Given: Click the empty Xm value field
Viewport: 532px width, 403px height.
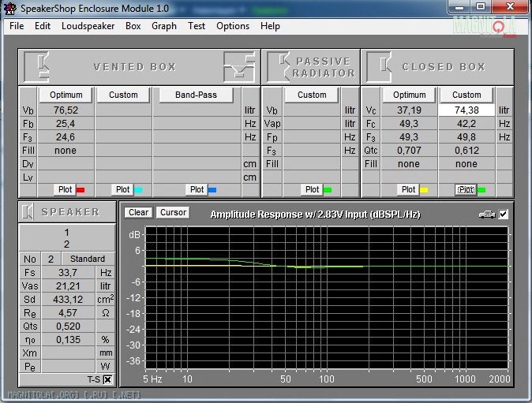Looking at the screenshot, I should (68, 353).
